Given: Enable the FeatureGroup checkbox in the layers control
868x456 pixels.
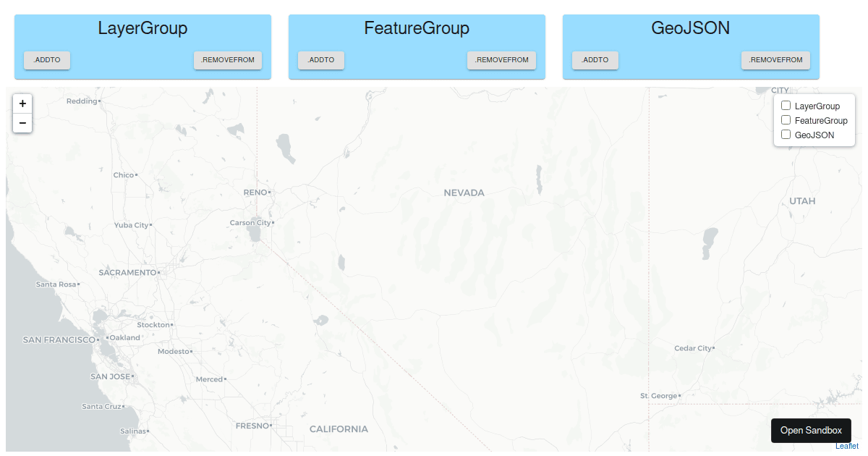Looking at the screenshot, I should pos(786,119).
